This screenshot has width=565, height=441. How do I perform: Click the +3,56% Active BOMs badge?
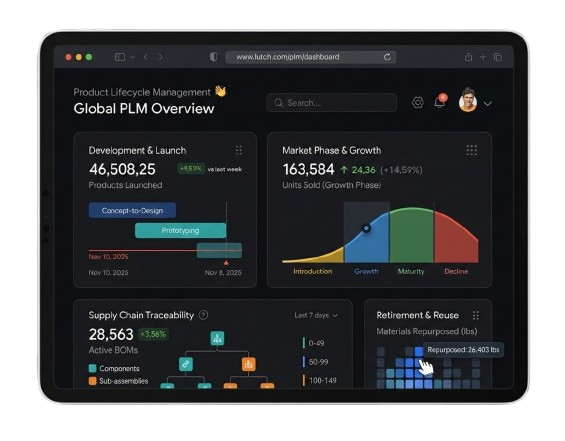[154, 334]
